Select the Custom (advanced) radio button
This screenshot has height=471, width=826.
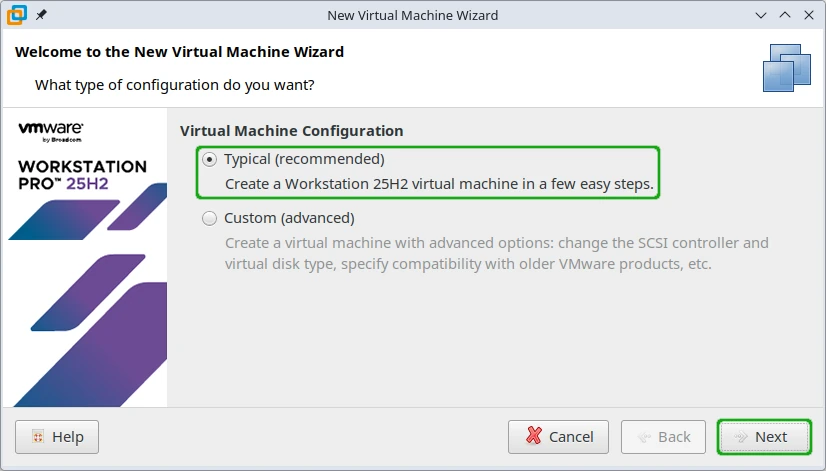(209, 218)
